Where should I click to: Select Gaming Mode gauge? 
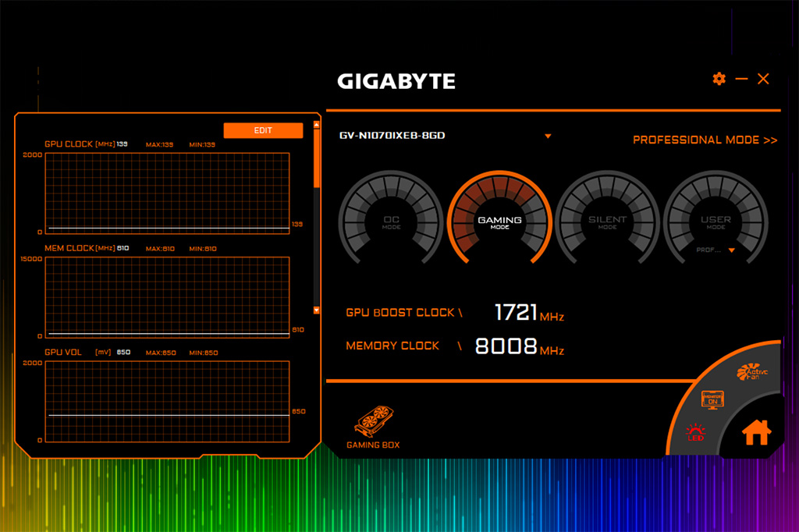click(499, 219)
